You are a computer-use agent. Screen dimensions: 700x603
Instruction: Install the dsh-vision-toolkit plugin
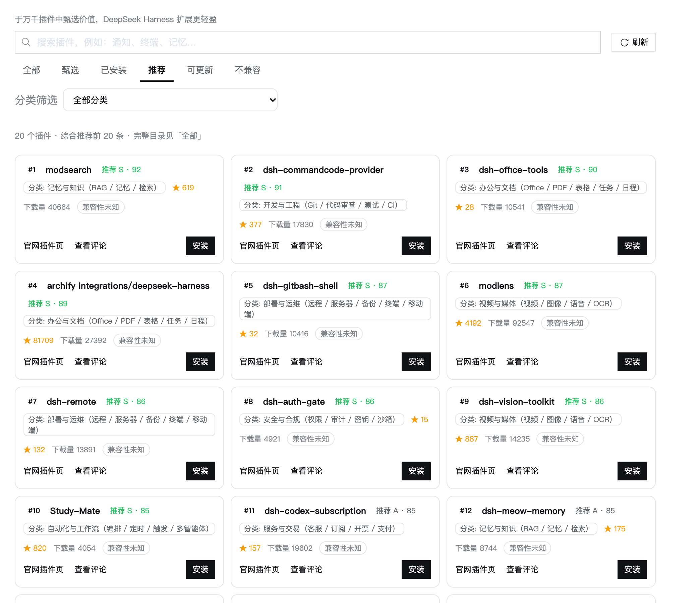tap(632, 471)
